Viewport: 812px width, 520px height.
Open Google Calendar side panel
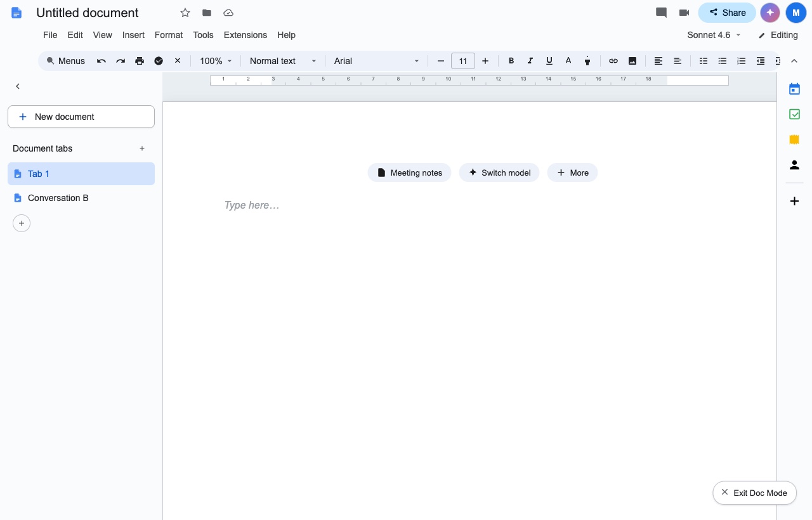tap(794, 89)
